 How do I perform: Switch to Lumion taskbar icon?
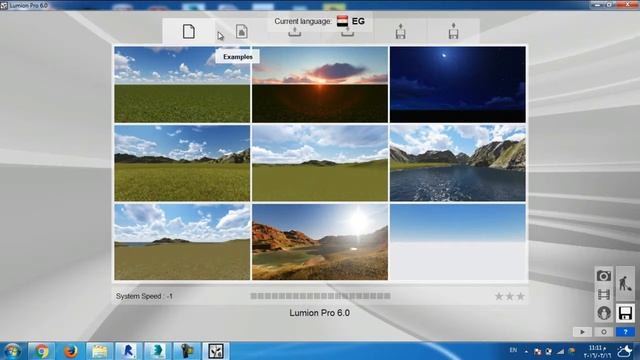tap(216, 351)
